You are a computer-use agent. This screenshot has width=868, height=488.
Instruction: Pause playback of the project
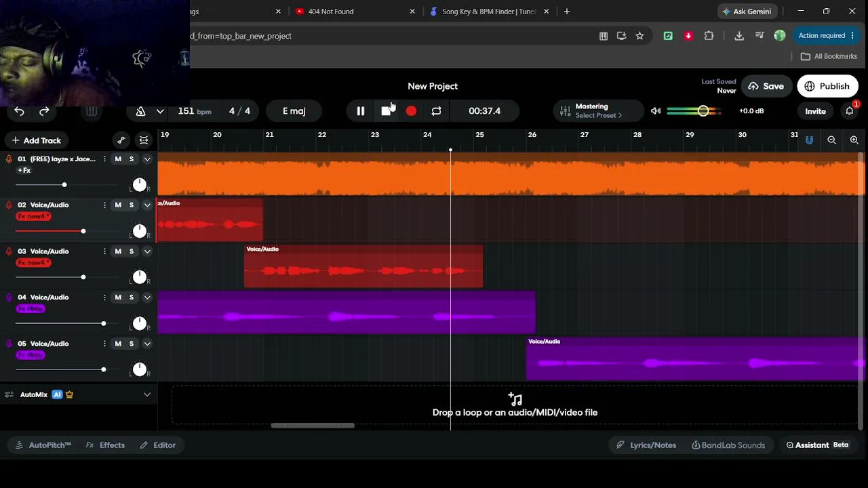coord(361,111)
